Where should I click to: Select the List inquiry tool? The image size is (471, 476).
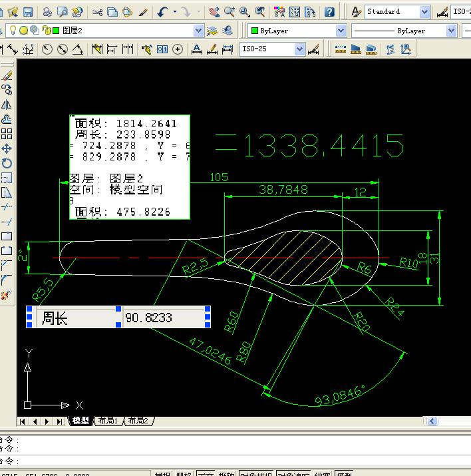(391, 49)
